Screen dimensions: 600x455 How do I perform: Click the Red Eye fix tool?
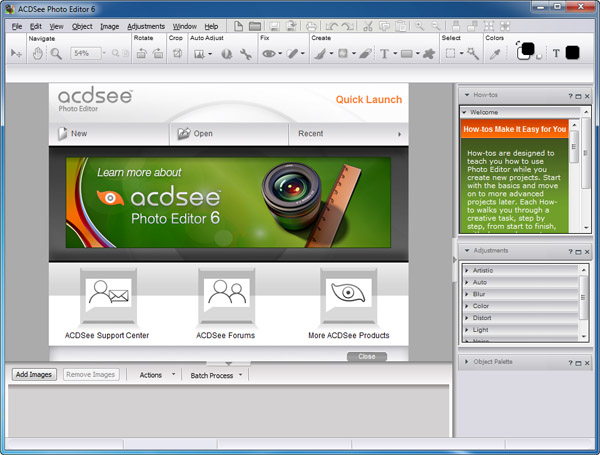tap(270, 53)
